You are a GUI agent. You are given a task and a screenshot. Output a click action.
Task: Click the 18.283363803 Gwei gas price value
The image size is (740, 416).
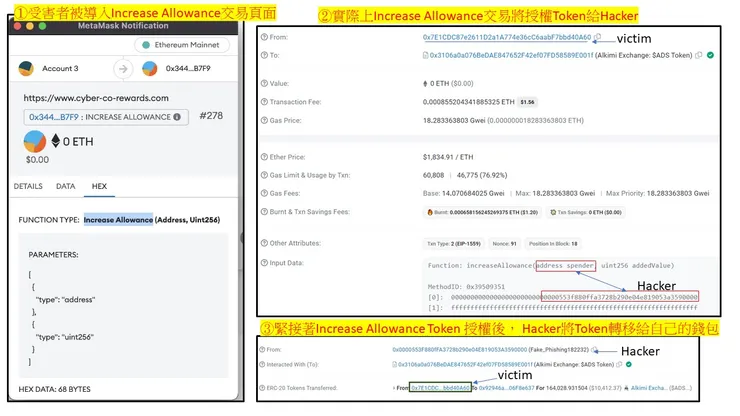[454, 120]
